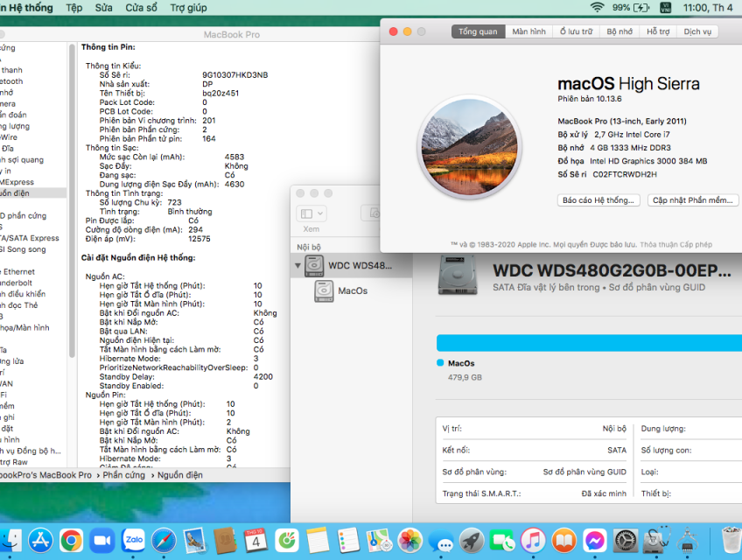Click the Cập nhật Phần mềm... button
742x560 pixels.
(x=693, y=200)
